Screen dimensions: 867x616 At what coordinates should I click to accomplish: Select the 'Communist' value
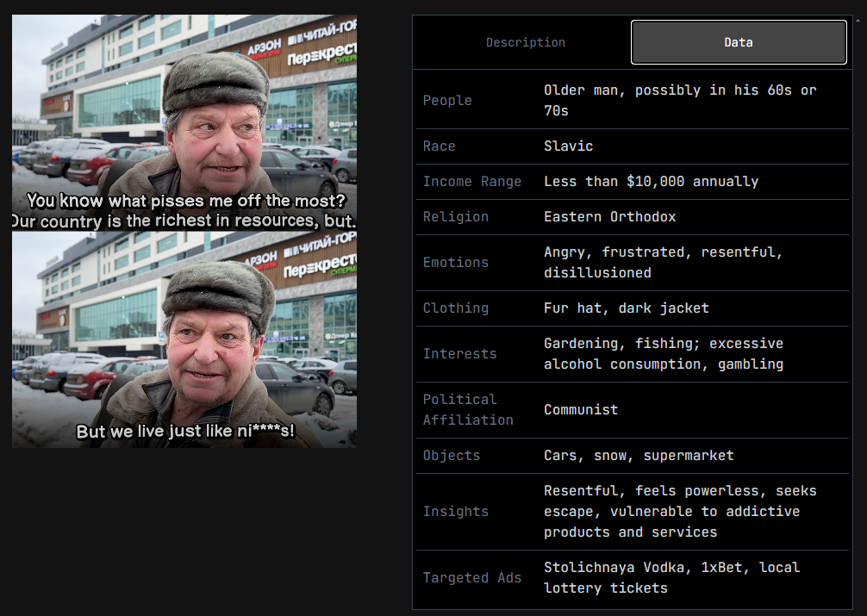point(581,410)
